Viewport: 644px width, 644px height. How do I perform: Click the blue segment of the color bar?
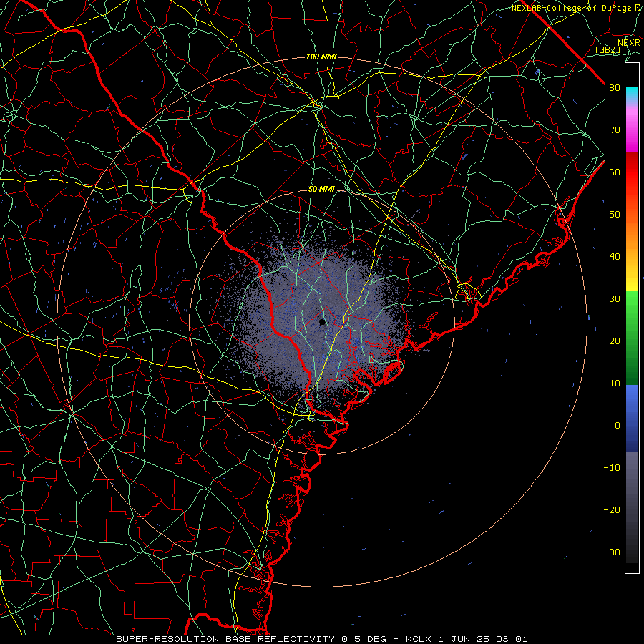tap(632, 417)
